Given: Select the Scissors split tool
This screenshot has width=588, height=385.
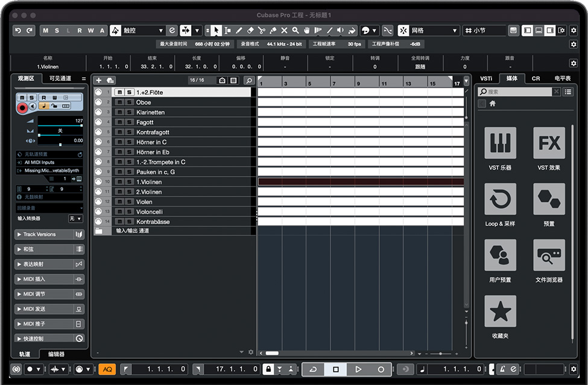Looking at the screenshot, I should (x=262, y=30).
